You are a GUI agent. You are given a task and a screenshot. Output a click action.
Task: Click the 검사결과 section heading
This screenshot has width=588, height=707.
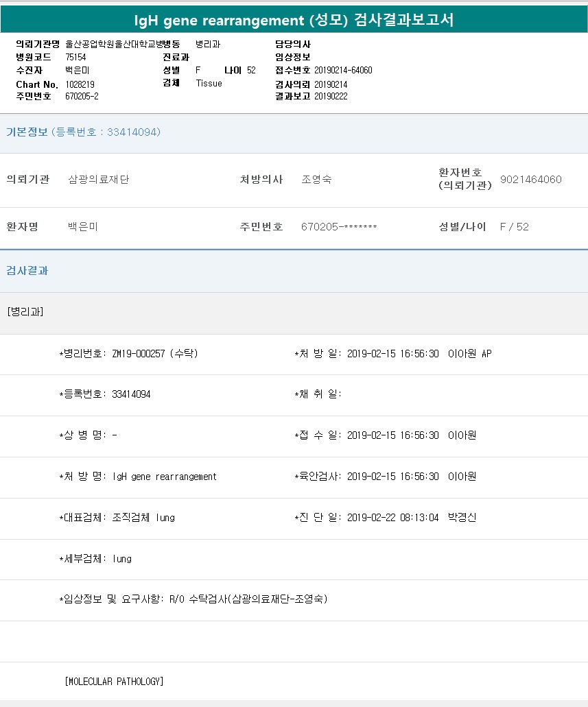27,271
